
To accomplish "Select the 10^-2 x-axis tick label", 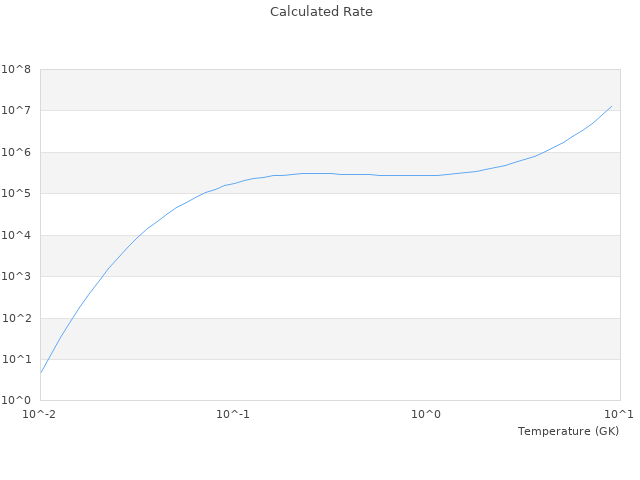I will click(40, 414).
